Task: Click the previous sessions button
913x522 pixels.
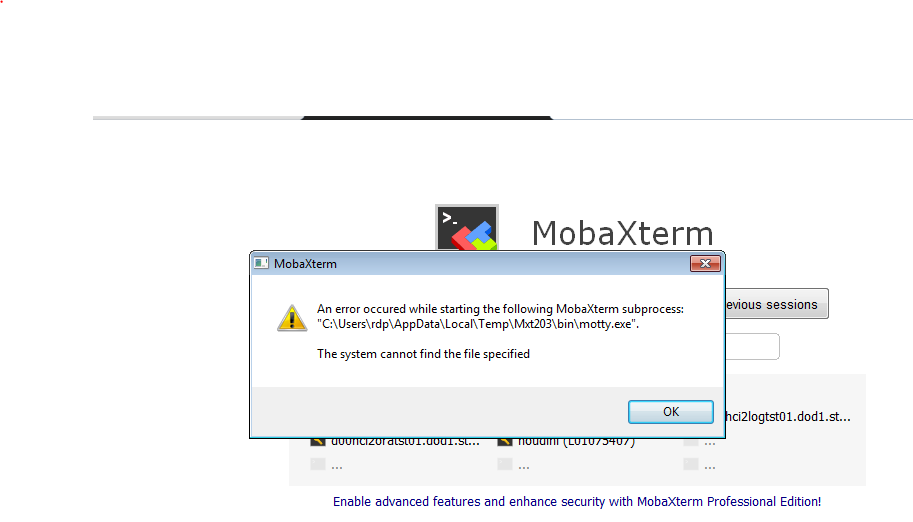Action: pos(777,304)
